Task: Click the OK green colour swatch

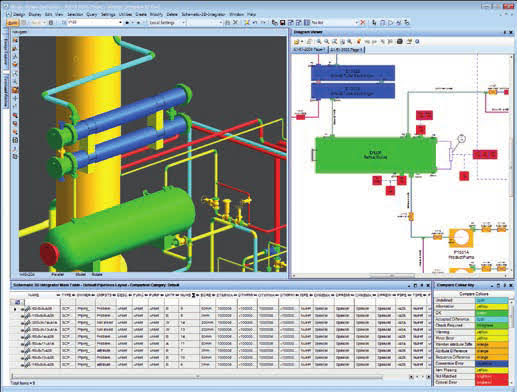Action: pos(491,313)
